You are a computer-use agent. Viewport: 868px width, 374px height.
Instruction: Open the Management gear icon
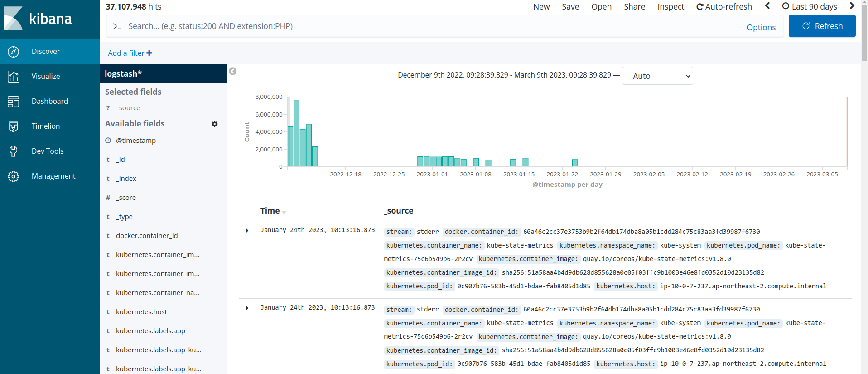tap(14, 176)
